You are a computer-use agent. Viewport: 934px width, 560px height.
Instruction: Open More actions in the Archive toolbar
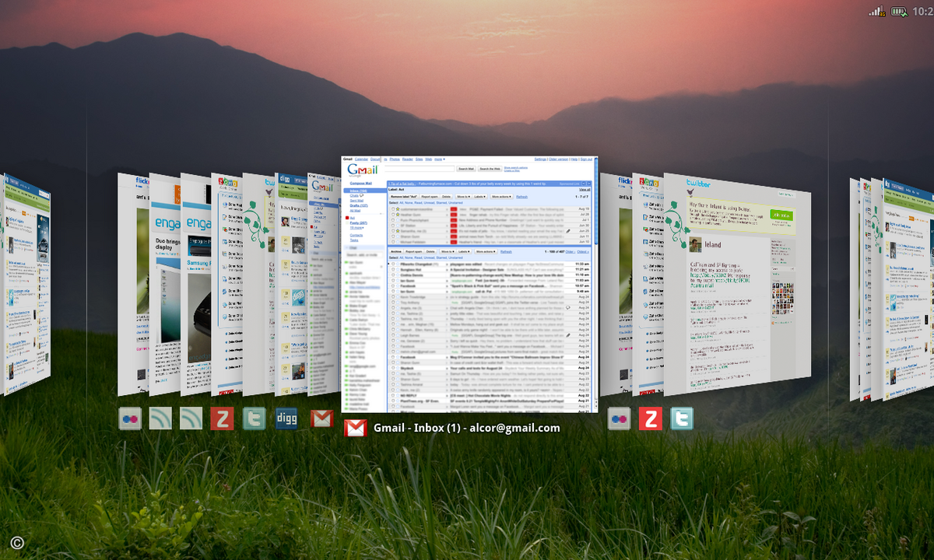[x=486, y=251]
